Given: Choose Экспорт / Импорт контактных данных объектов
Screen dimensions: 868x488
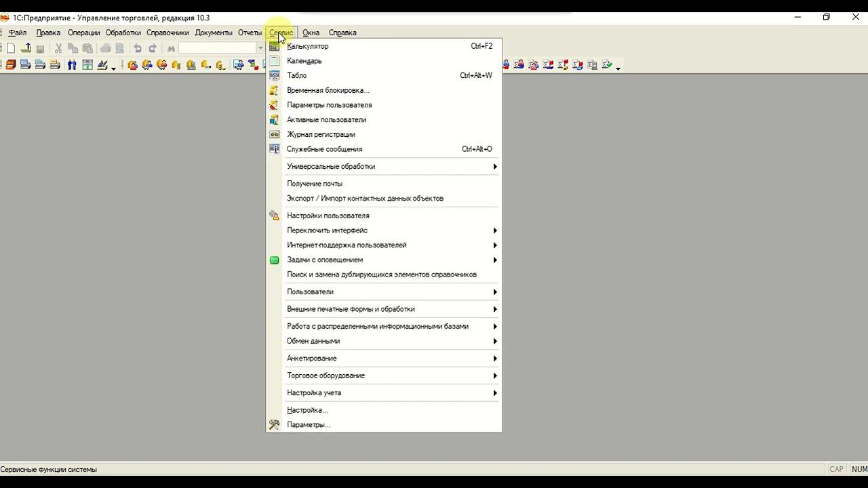Looking at the screenshot, I should tap(384, 199).
